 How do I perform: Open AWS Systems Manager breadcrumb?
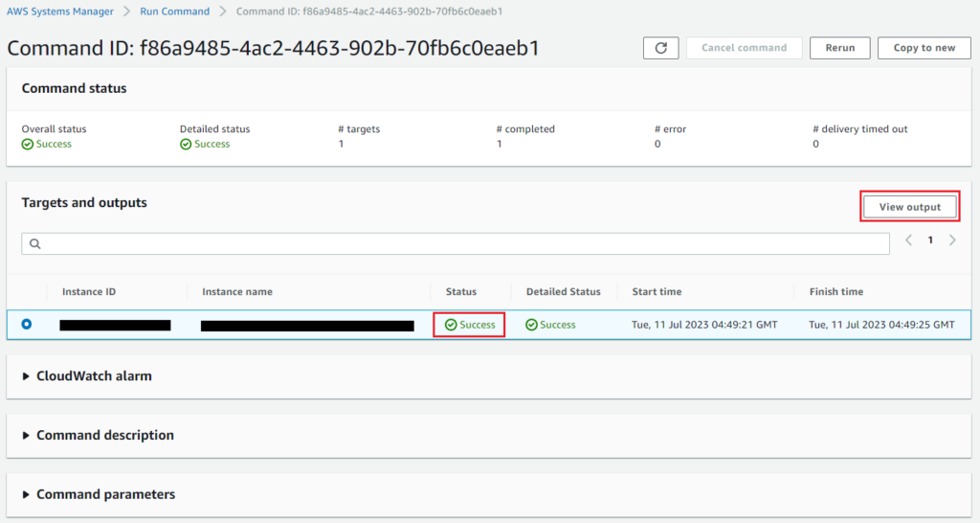coord(59,11)
